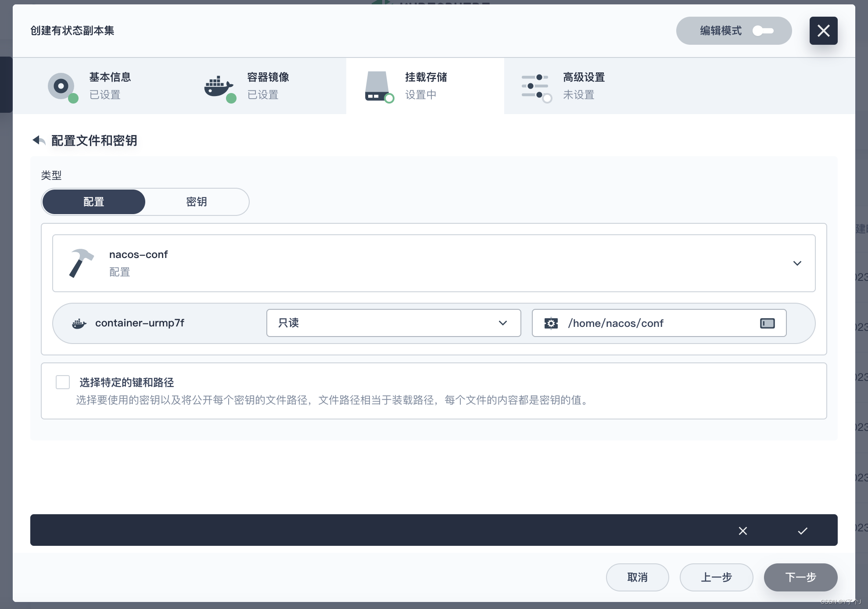
Task: Open the 高级设置 step tab
Action: pyautogui.click(x=583, y=86)
